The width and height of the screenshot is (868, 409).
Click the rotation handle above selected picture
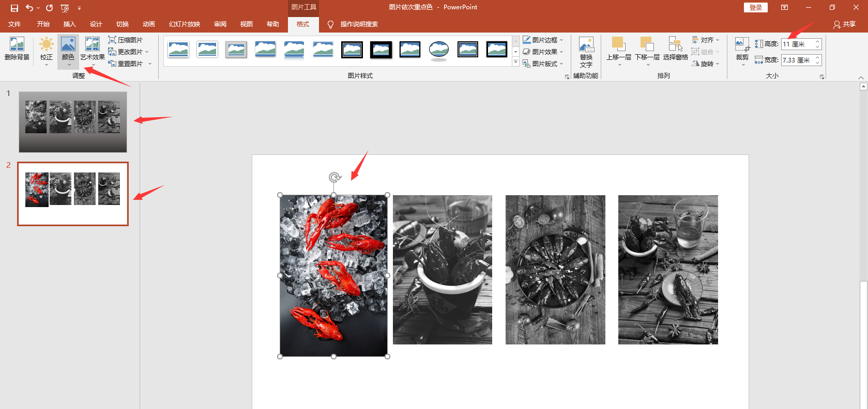(334, 178)
